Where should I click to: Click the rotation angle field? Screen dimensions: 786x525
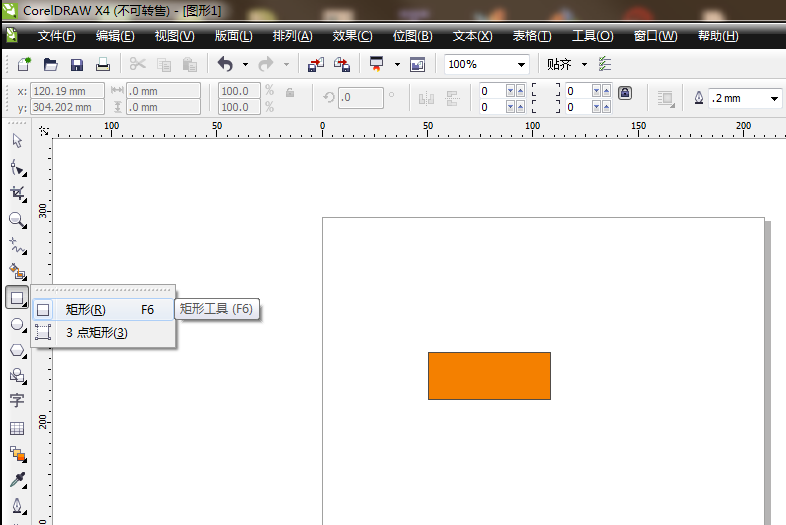pyautogui.click(x=360, y=97)
